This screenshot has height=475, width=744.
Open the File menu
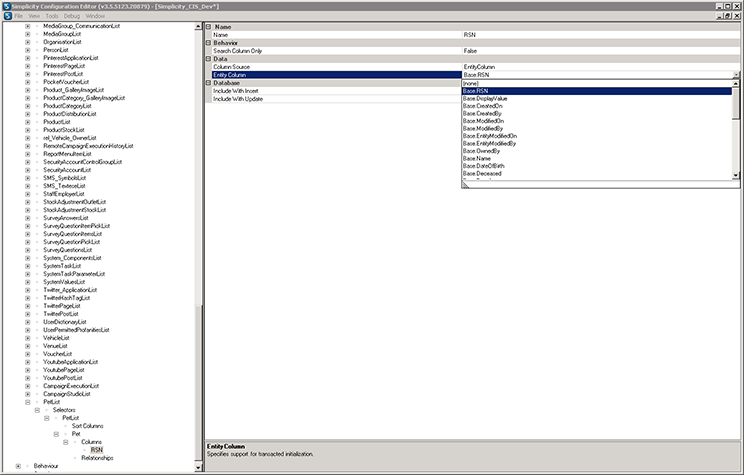coord(19,16)
